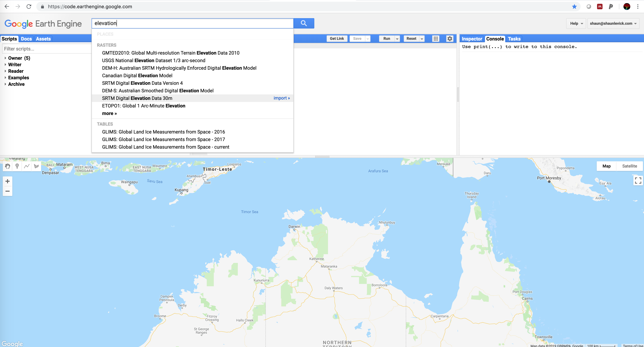Select DEM-S Australian Smoothed result
The height and width of the screenshot is (347, 644).
pyautogui.click(x=192, y=91)
